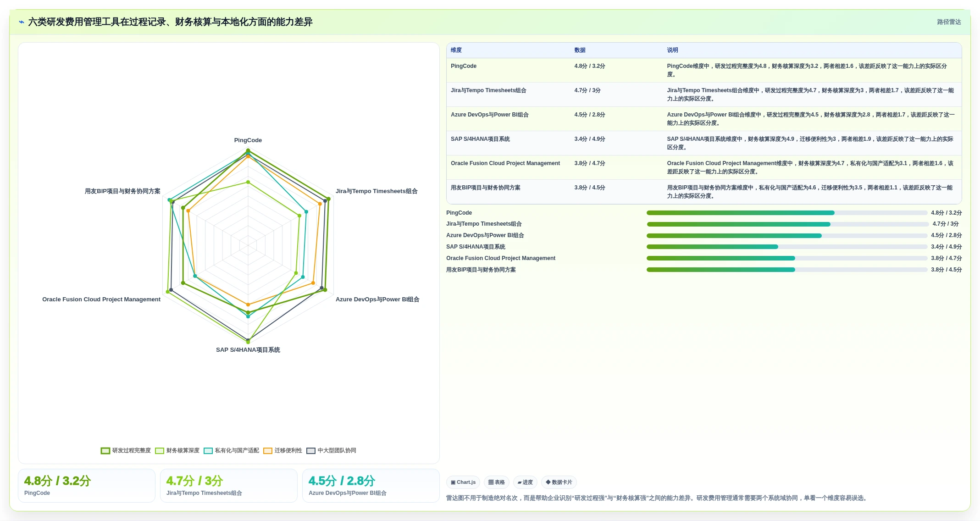Open the Azure DevOps 4.5分 / 2.8分 stat card
The image size is (980, 521).
click(x=371, y=486)
